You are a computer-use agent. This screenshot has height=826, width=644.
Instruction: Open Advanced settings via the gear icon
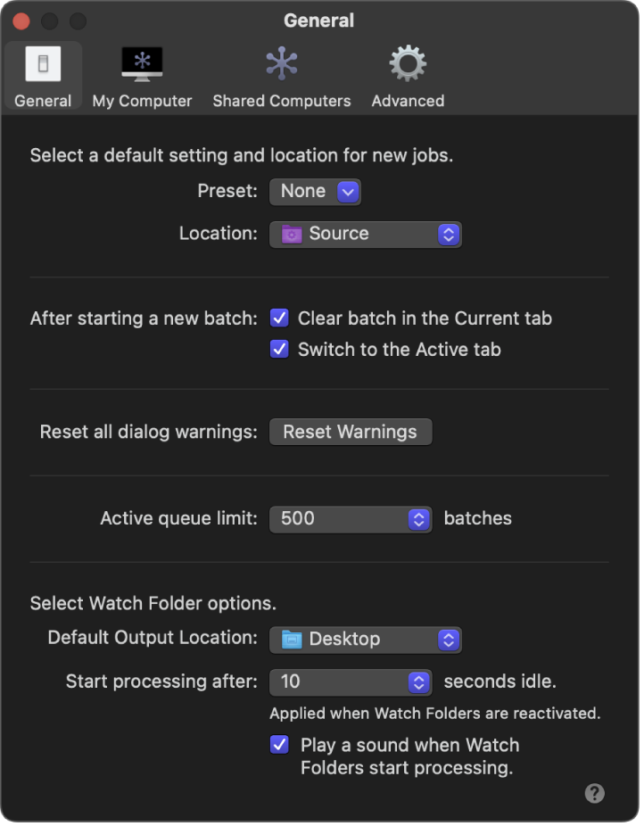point(407,62)
